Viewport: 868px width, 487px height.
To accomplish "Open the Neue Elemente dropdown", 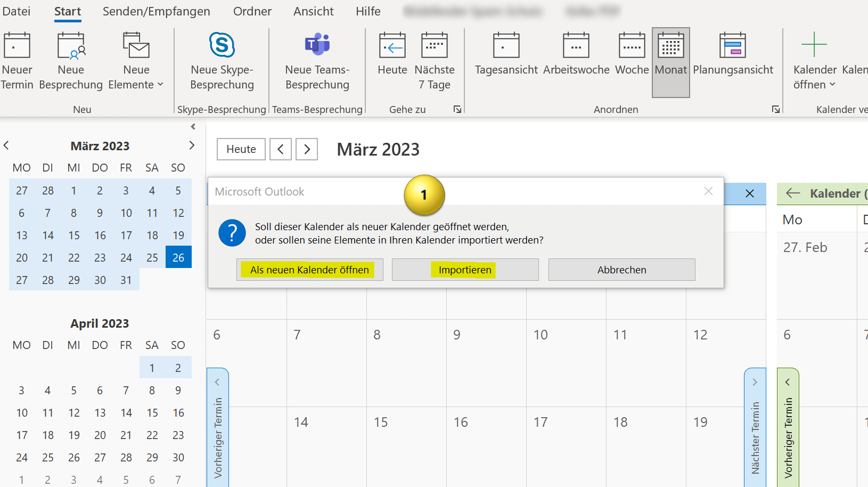I will click(x=136, y=61).
